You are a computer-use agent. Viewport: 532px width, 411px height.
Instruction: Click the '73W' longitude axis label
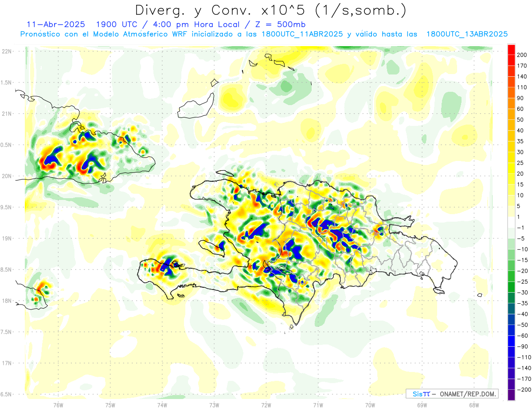(x=214, y=405)
